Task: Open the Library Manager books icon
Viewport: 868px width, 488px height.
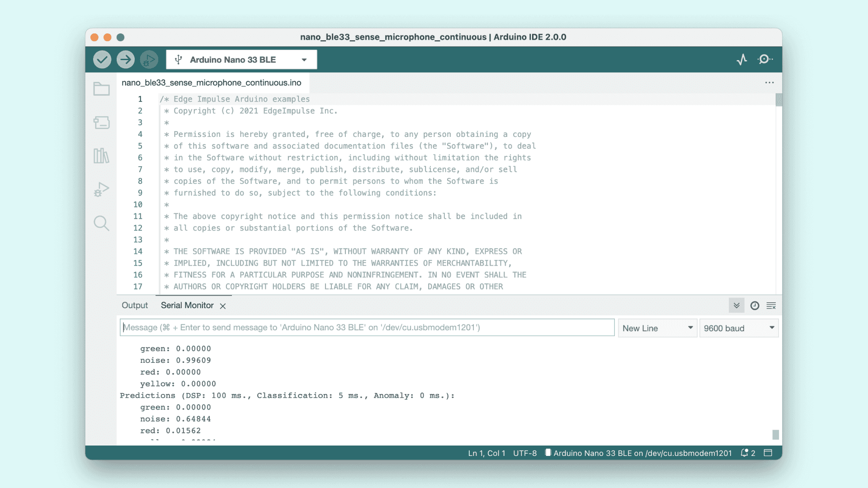Action: coord(101,156)
